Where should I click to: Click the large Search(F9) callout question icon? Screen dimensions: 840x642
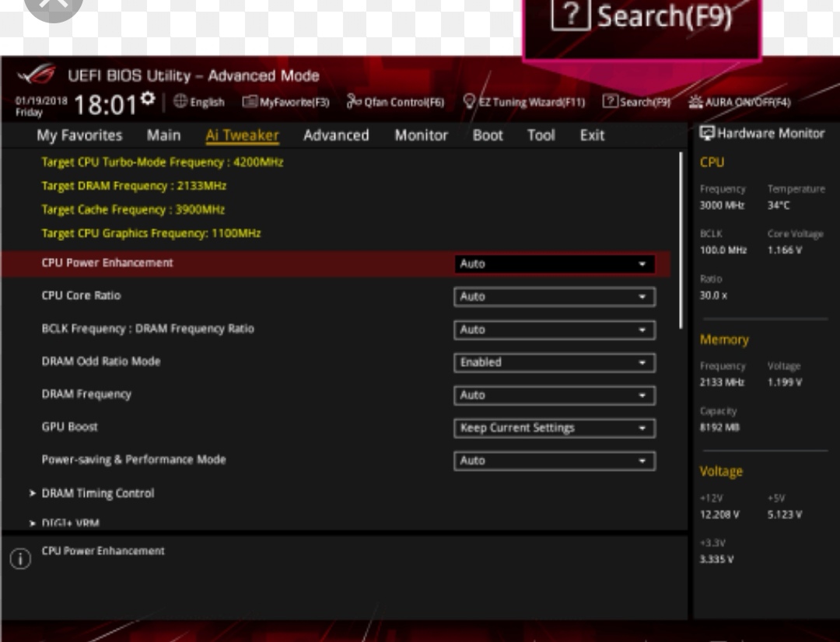571,15
